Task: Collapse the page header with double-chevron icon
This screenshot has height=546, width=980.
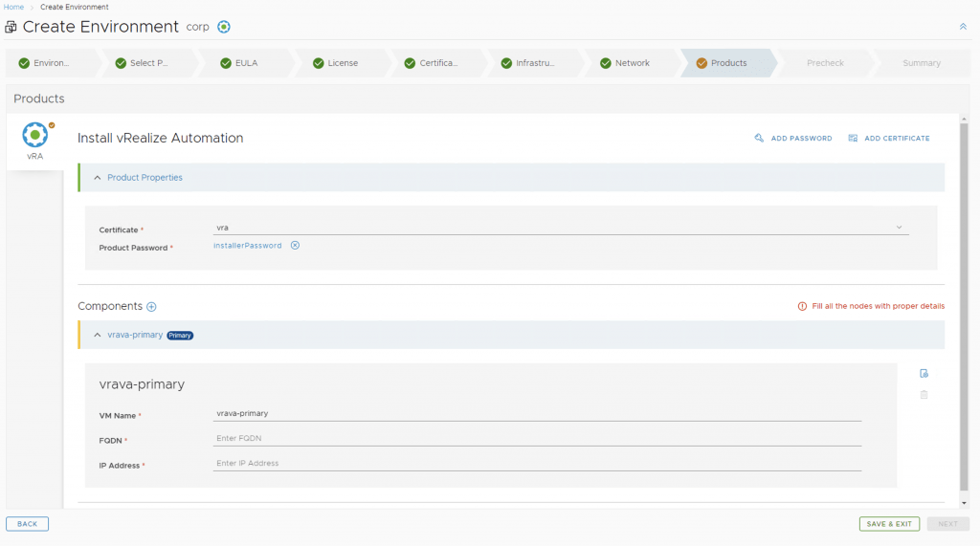Action: point(963,27)
